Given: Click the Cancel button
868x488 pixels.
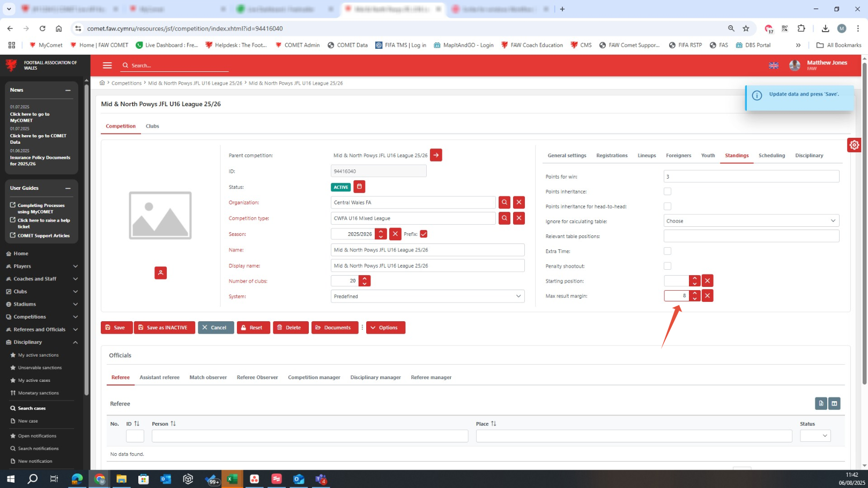Looking at the screenshot, I should [216, 328].
